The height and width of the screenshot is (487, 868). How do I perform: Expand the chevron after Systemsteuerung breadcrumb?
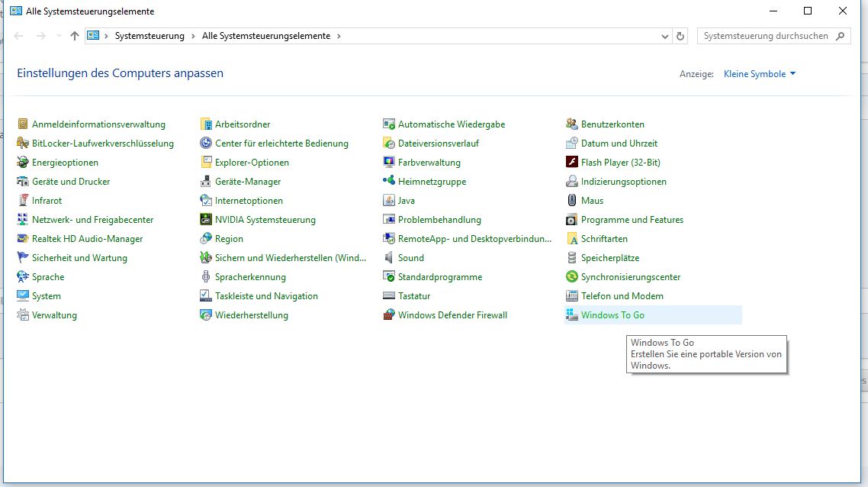(x=193, y=36)
